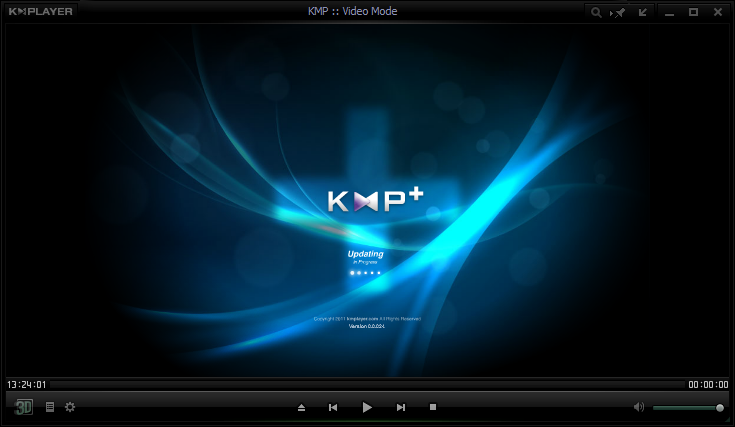Skip to the previous track
This screenshot has width=735, height=427.
point(333,407)
